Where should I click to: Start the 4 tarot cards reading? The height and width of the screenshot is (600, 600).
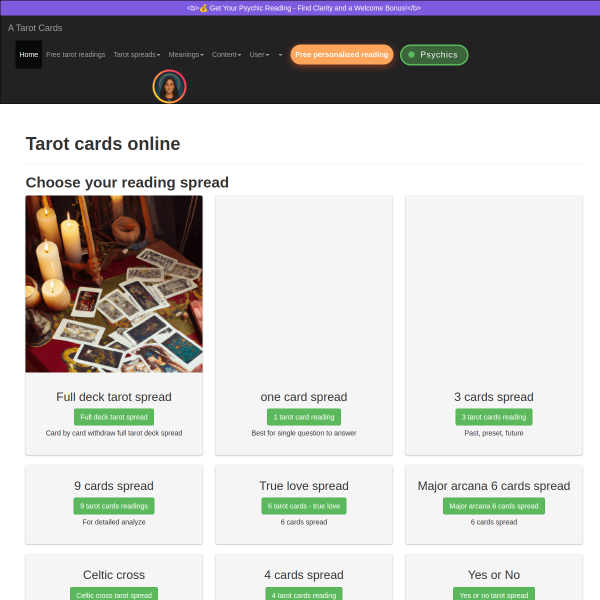[304, 595]
